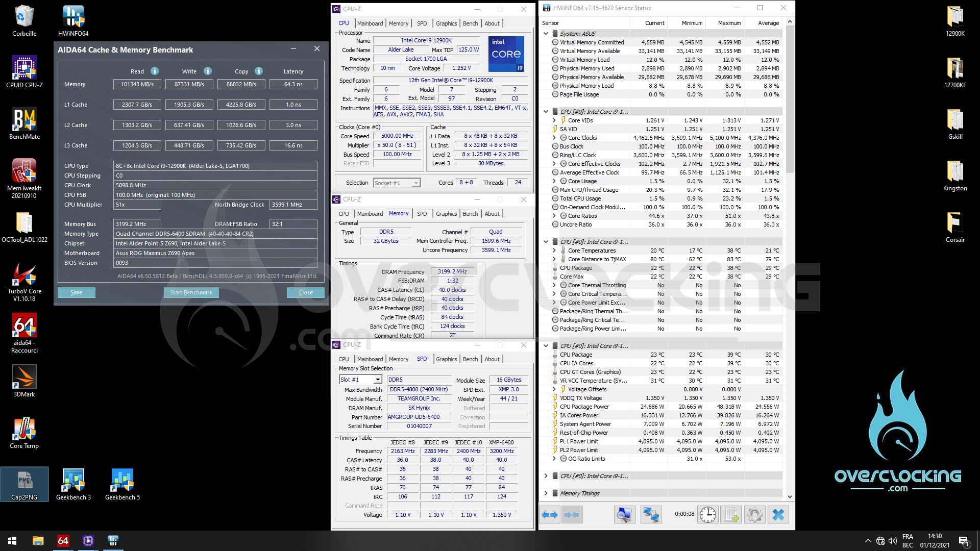This screenshot has width=980, height=551.
Task: Open CPU tab in bottom CPU-Z SPD window
Action: [344, 359]
